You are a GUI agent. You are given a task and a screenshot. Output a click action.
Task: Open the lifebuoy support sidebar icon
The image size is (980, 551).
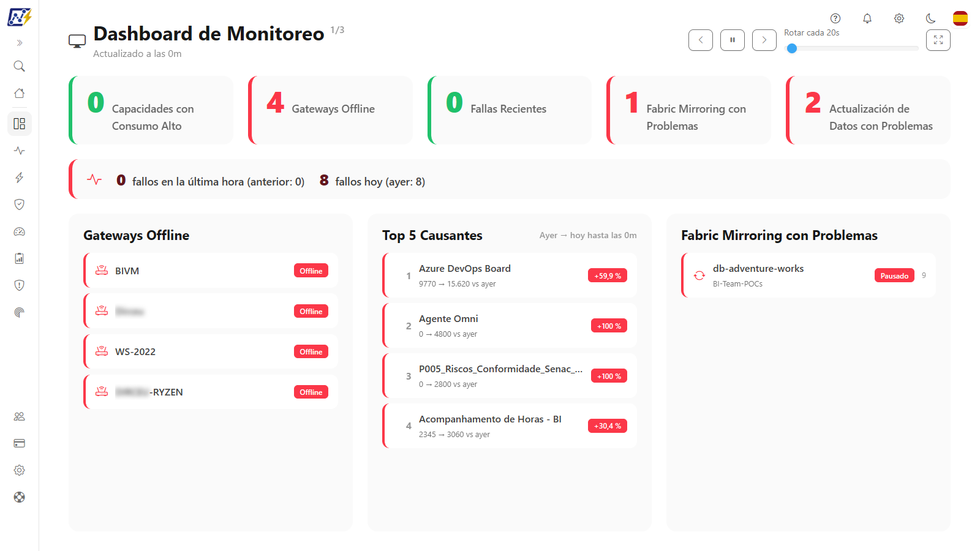pyautogui.click(x=20, y=497)
